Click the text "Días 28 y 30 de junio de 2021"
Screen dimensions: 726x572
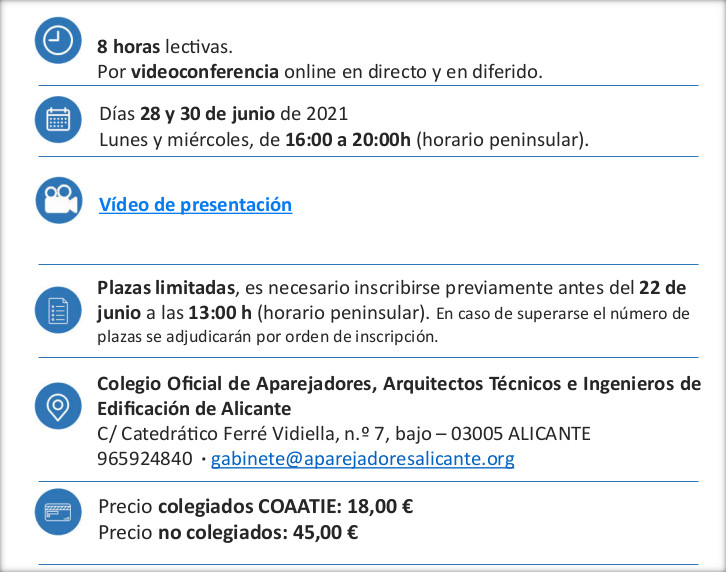(223, 114)
